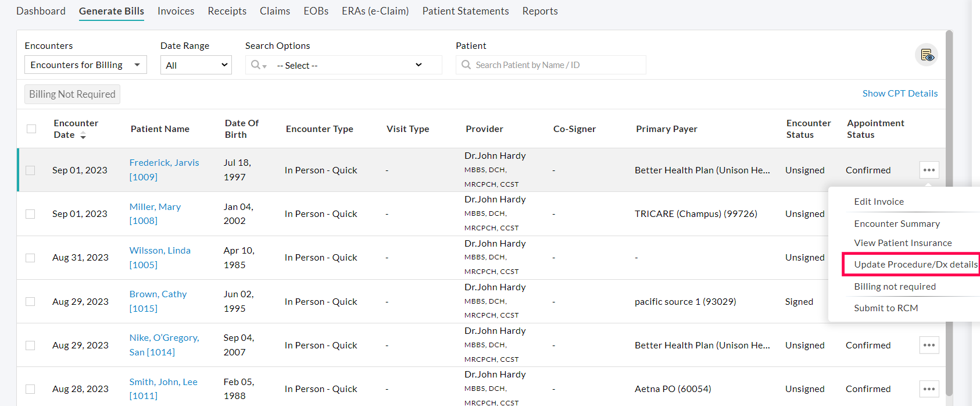Open three-dot menu for Smith, John row
This screenshot has height=406, width=980.
(929, 389)
